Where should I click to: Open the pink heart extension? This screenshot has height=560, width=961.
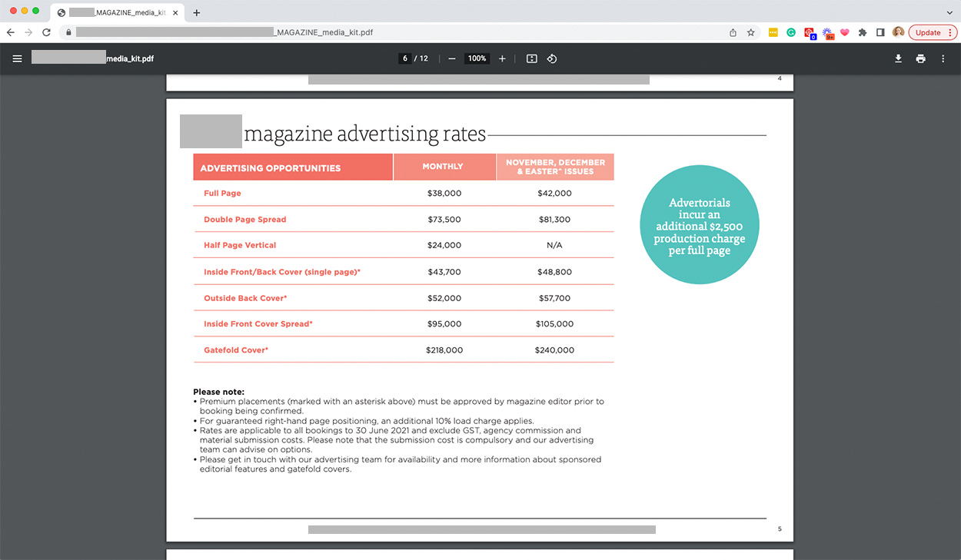tap(845, 32)
